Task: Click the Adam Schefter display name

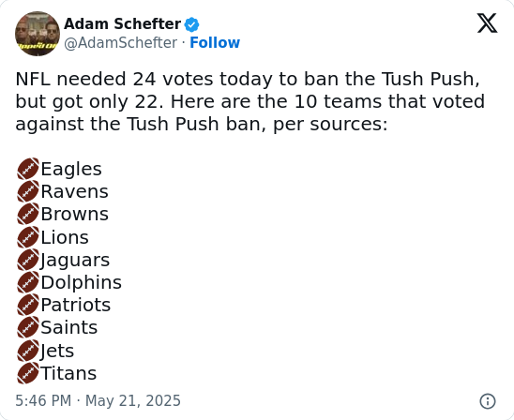Action: (x=122, y=24)
